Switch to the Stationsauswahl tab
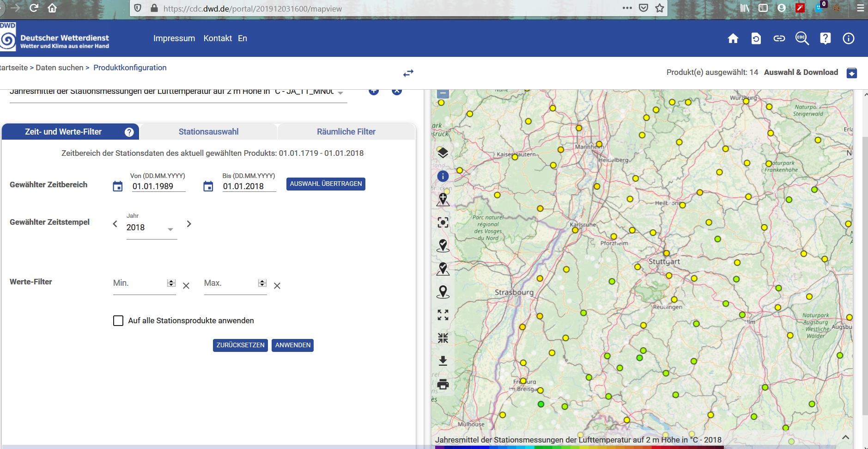This screenshot has height=449, width=868. (x=208, y=132)
